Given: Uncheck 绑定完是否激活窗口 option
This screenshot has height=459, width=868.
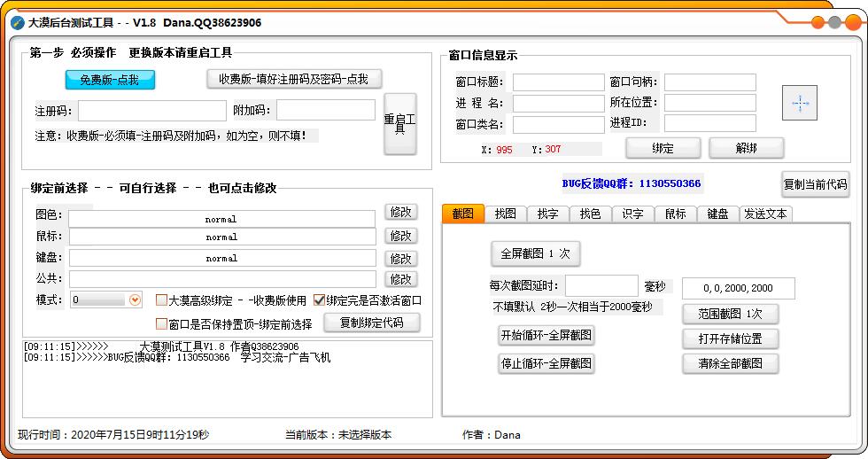Looking at the screenshot, I should pos(319,300).
